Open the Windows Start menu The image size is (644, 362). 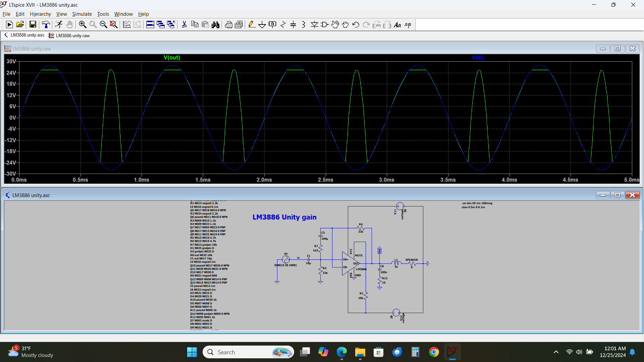[x=192, y=352]
